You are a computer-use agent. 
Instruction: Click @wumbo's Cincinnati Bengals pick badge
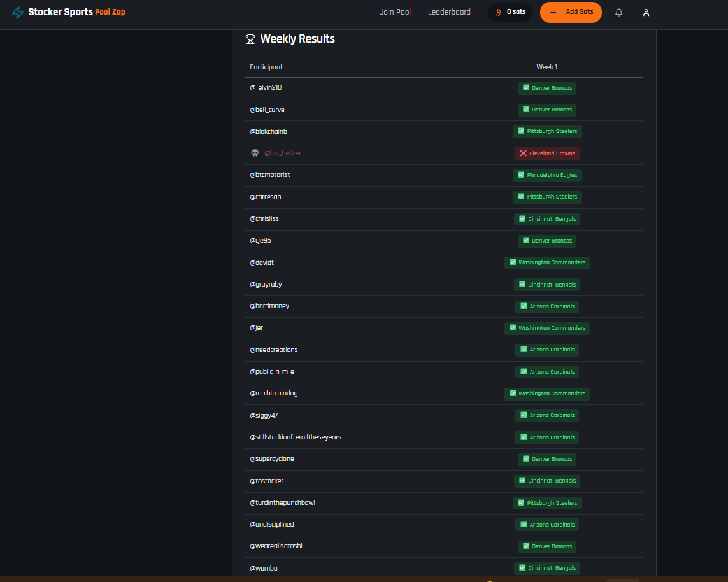547,568
